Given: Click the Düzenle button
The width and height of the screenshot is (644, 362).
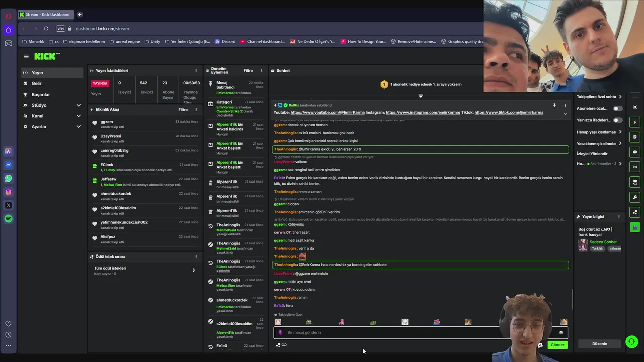Looking at the screenshot, I should 599,344.
